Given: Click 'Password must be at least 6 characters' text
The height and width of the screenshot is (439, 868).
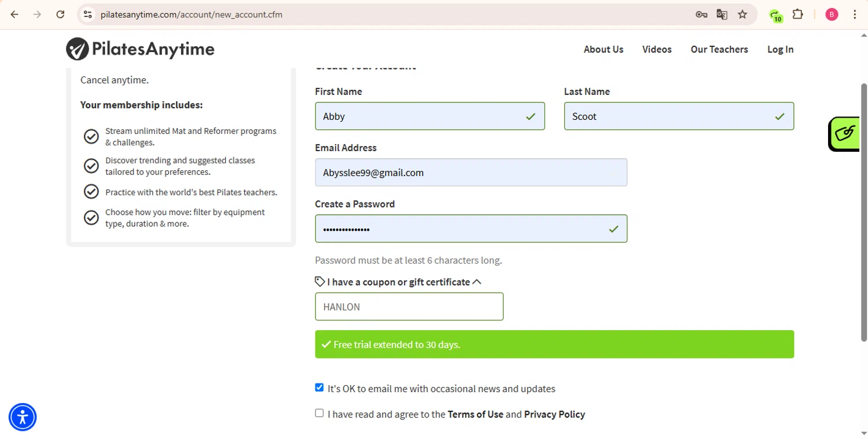Looking at the screenshot, I should 409,260.
